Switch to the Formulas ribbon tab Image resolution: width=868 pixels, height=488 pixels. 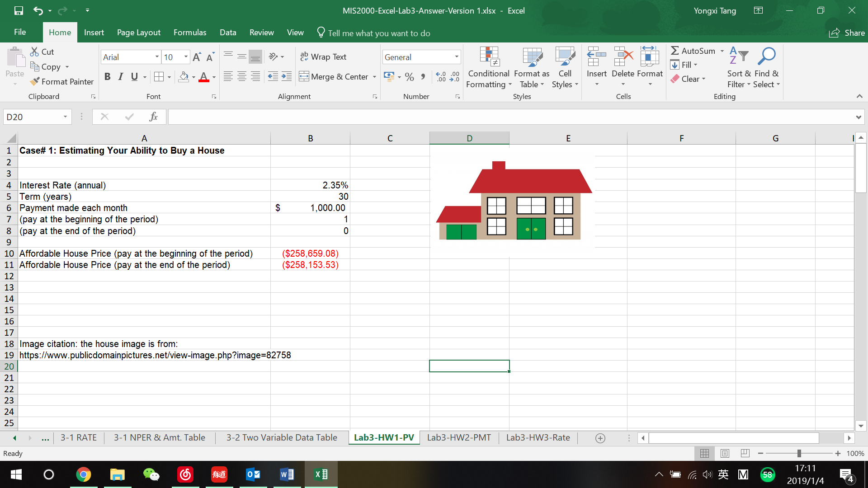[x=190, y=33]
